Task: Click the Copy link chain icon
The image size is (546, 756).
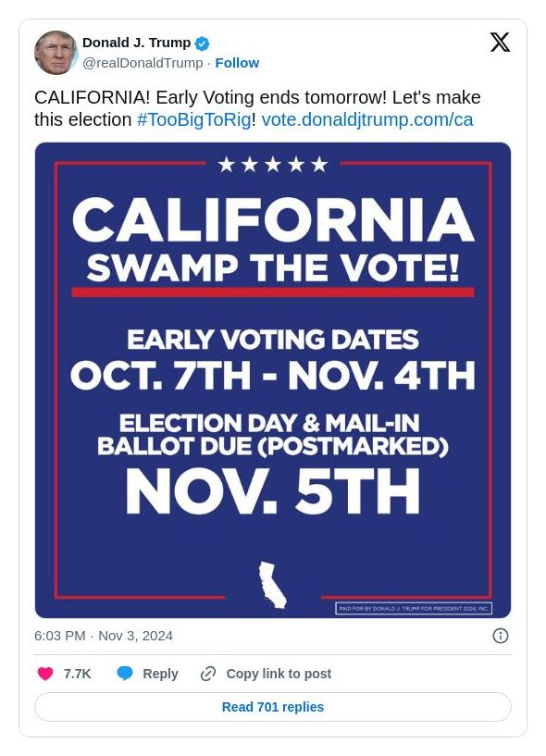Action: (206, 674)
